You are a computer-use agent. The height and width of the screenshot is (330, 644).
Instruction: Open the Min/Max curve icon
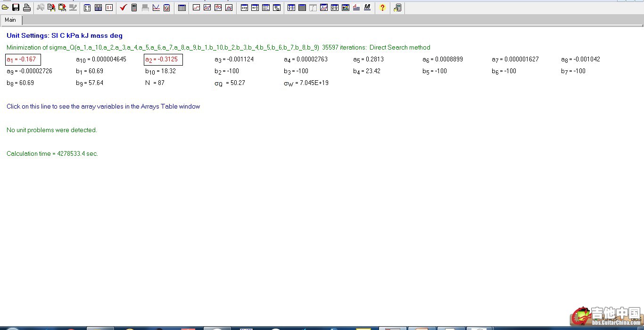tap(156, 8)
